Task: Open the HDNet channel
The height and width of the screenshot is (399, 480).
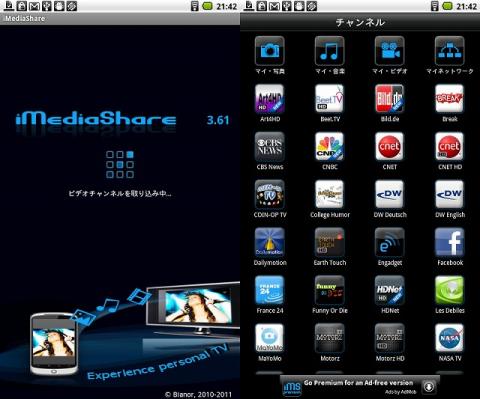Action: pos(390,290)
